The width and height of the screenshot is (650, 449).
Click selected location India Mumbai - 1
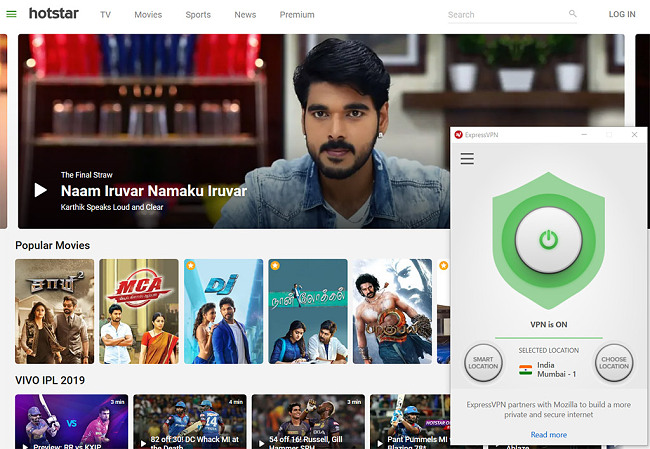pos(548,369)
